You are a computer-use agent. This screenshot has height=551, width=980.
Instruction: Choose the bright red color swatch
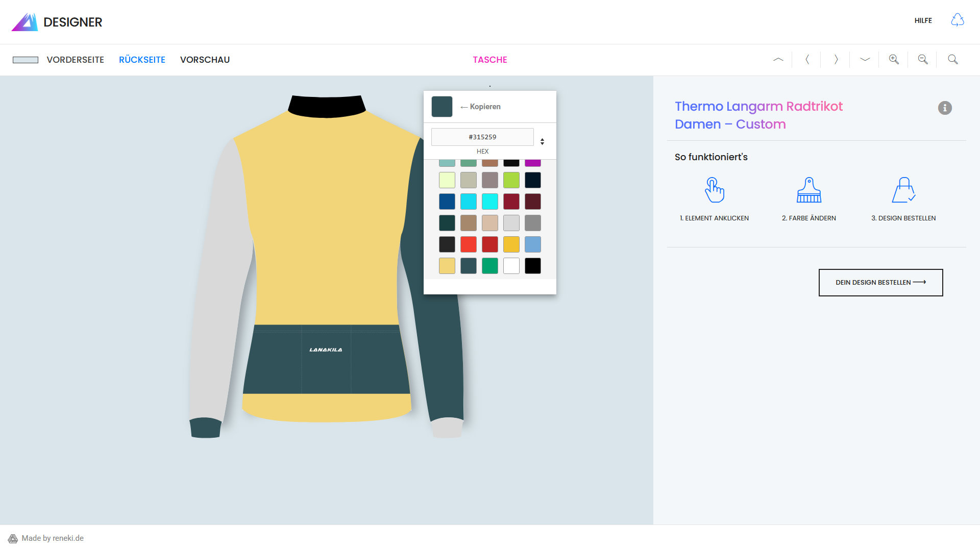(x=468, y=244)
